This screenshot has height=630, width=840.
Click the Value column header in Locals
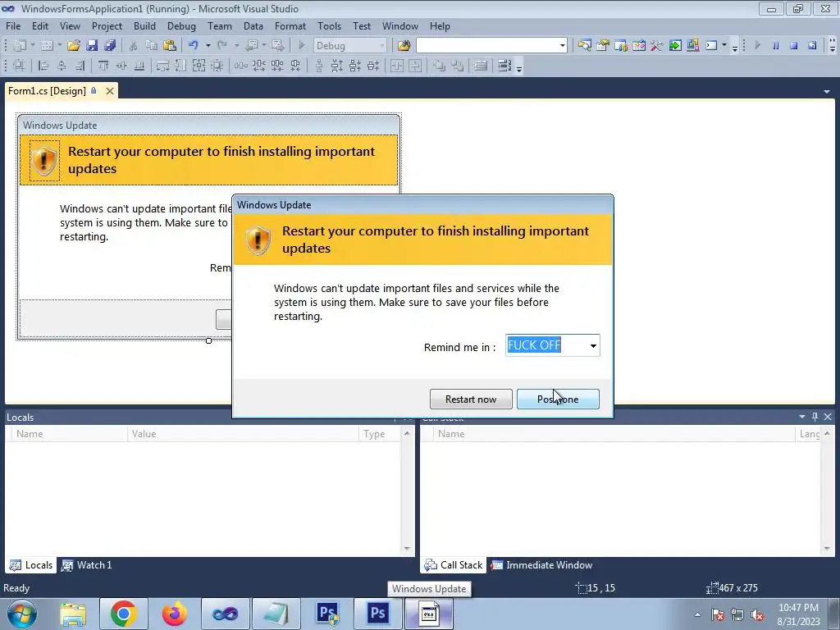coord(243,434)
